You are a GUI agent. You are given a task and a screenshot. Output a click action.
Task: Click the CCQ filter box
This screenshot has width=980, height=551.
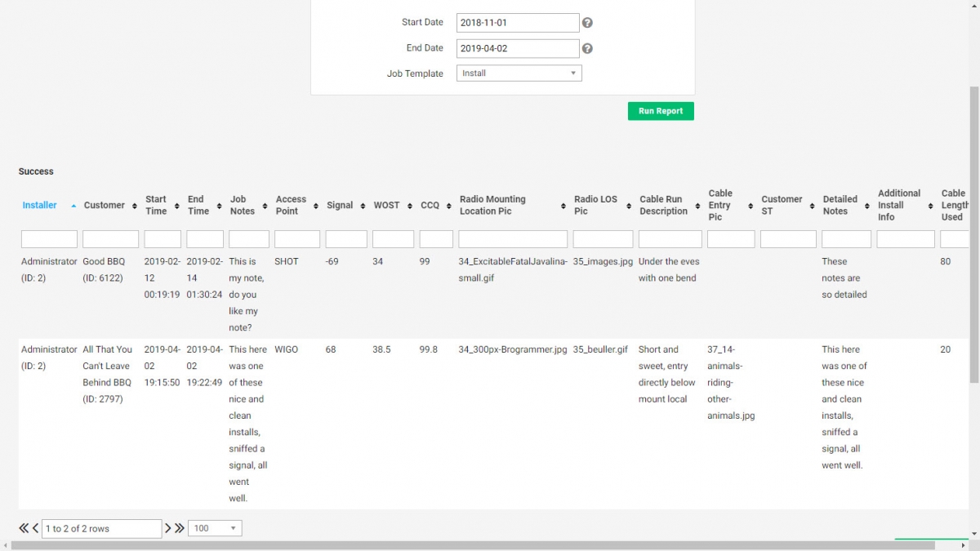pos(436,239)
